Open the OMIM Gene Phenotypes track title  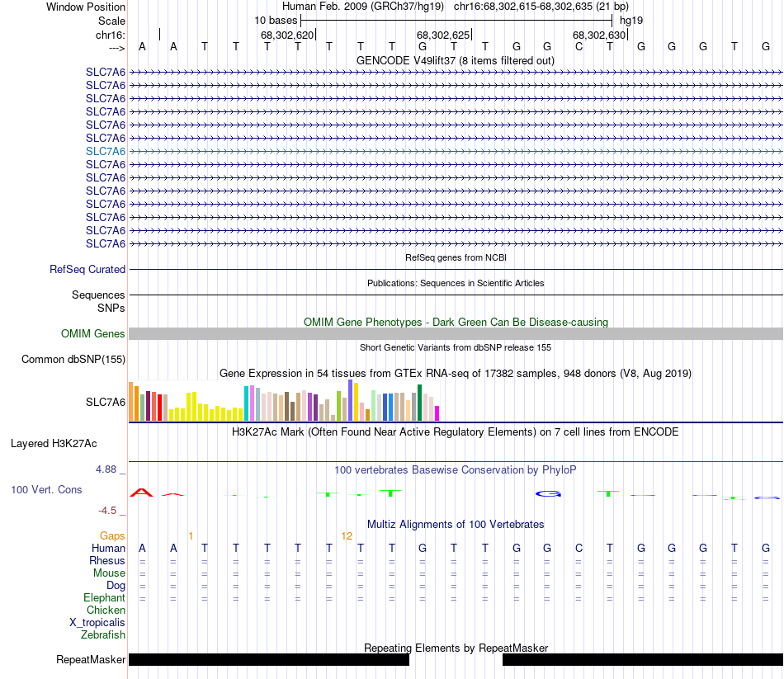coord(456,322)
